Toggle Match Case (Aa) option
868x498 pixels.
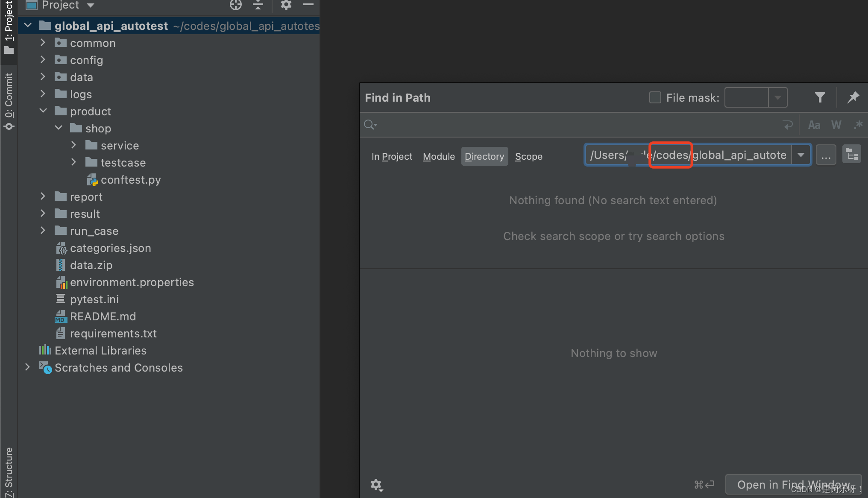click(x=814, y=125)
